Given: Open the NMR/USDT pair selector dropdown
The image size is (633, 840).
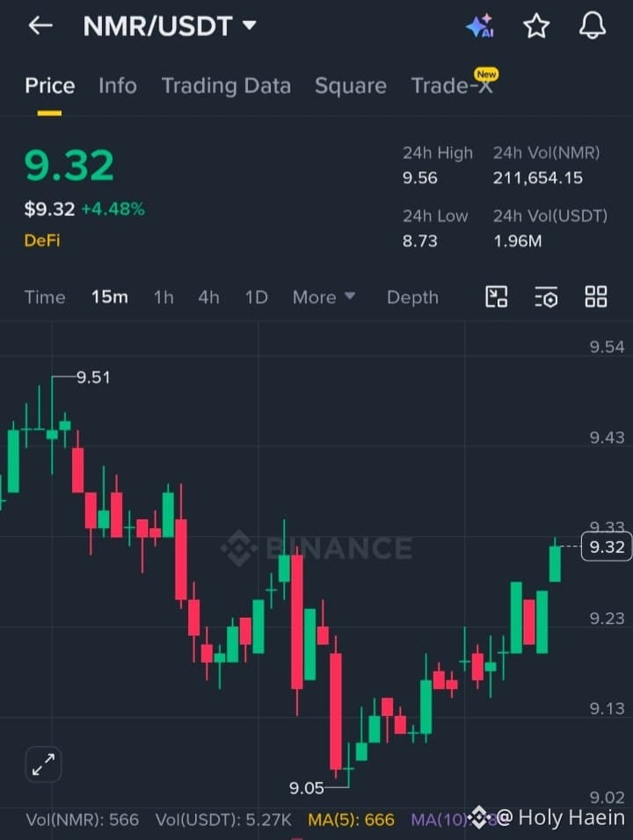Looking at the screenshot, I should click(170, 25).
